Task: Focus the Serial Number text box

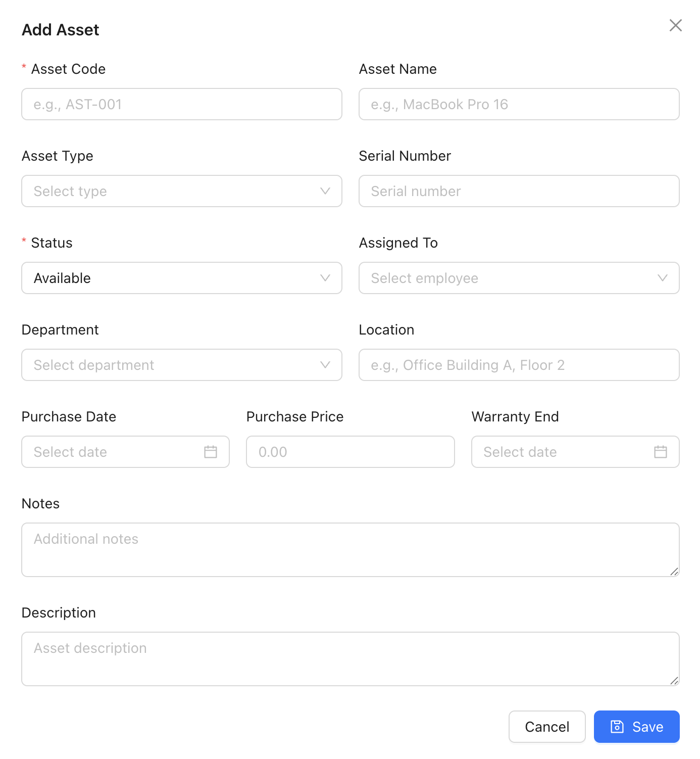Action: pos(519,191)
